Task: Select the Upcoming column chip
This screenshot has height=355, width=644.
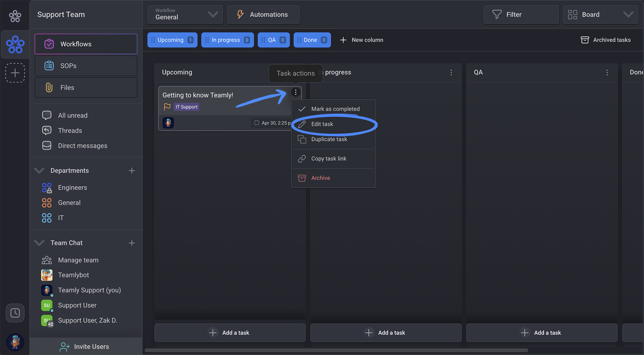Action: click(x=172, y=40)
